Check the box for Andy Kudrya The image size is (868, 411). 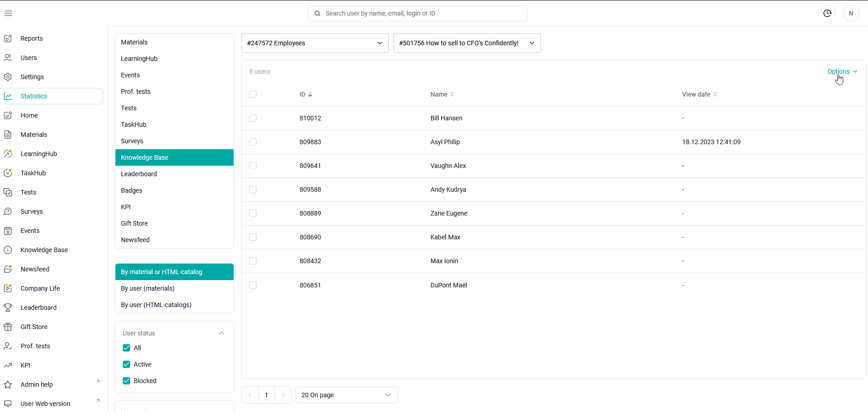(253, 189)
